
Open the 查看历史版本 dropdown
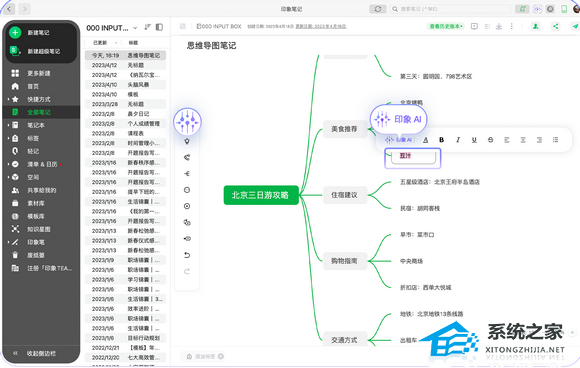coord(446,26)
